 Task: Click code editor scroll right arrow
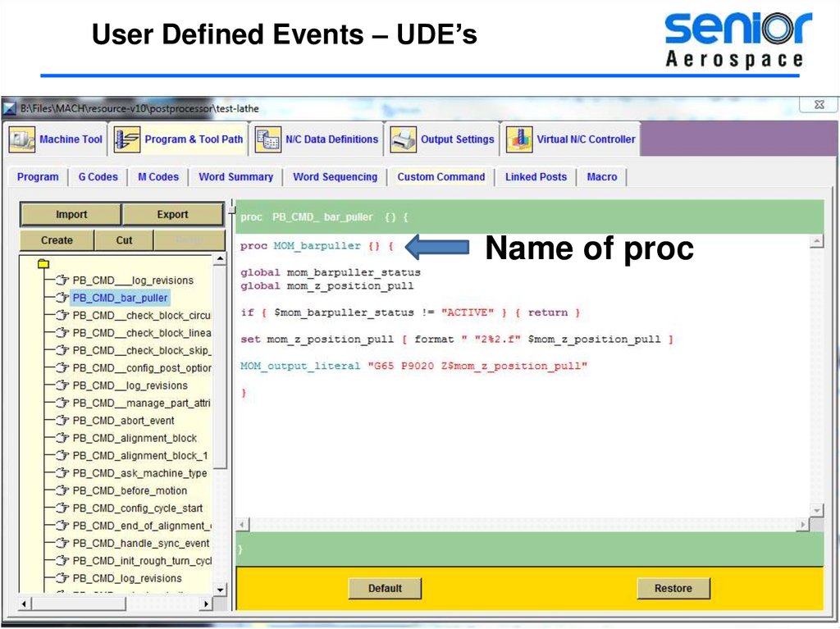coord(802,525)
